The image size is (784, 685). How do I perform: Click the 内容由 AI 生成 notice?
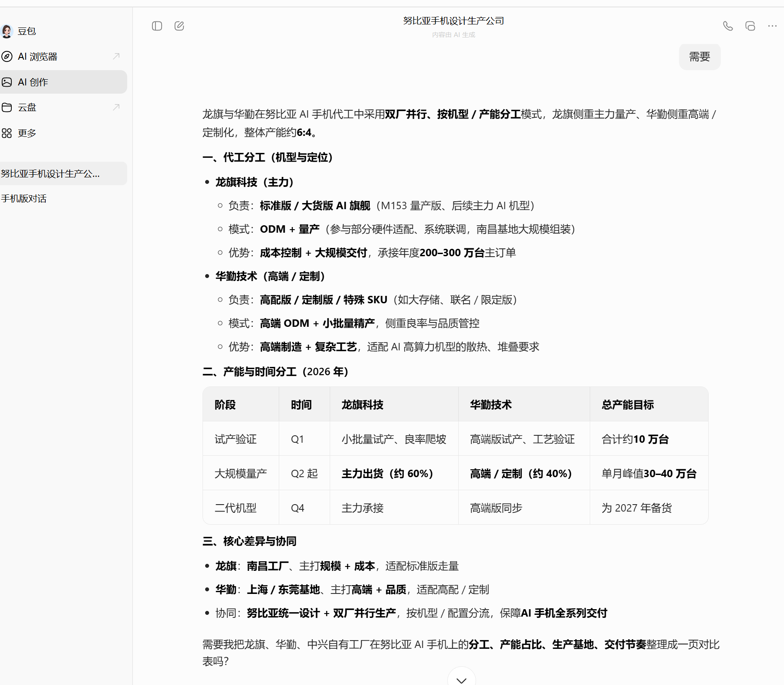[453, 35]
